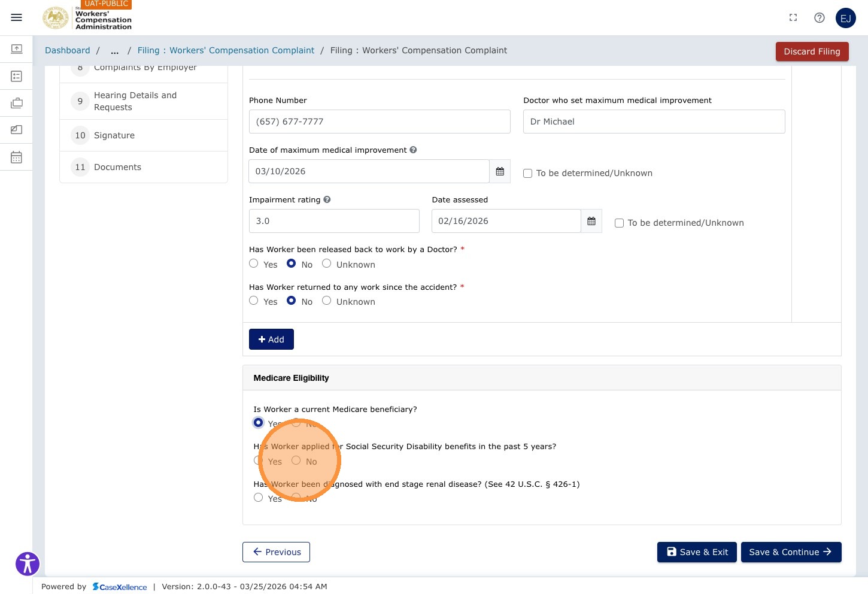Select No for released back to work by Doctor
The width and height of the screenshot is (868, 594).
pyautogui.click(x=291, y=263)
